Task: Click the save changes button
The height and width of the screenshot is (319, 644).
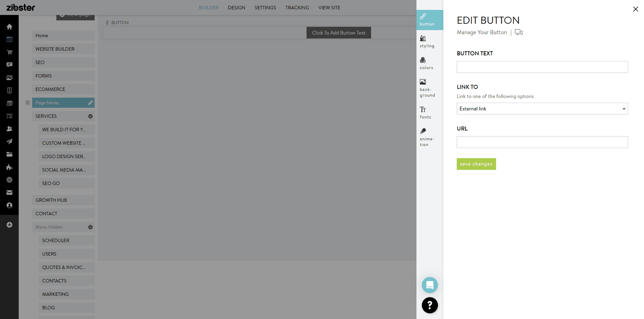Action: [x=476, y=164]
